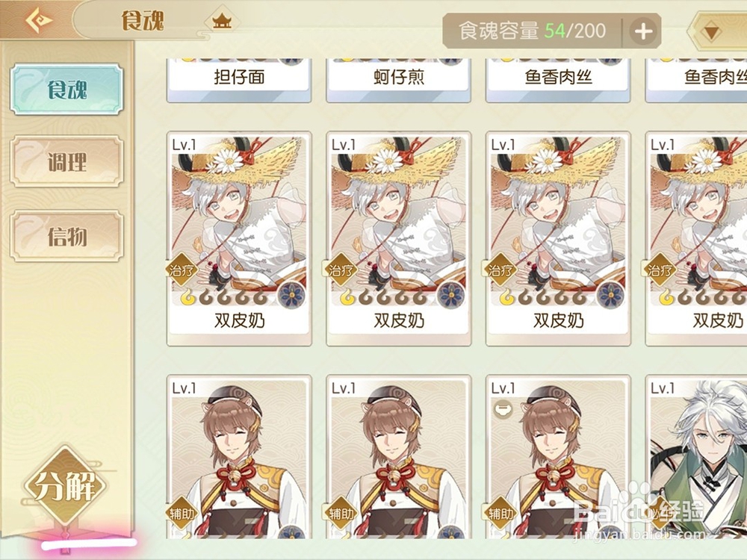Viewport: 747px width, 560px height.
Task: Select the white-haired character card
Action: pyautogui.click(x=696, y=457)
